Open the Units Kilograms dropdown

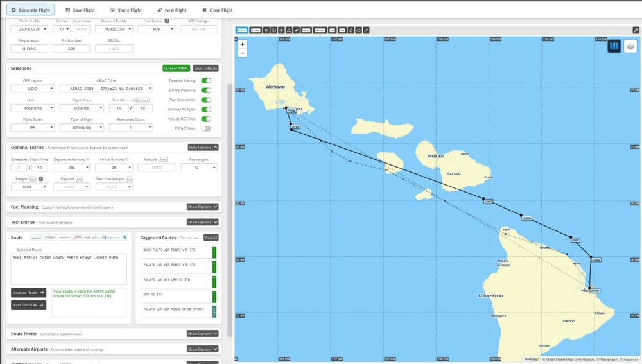pos(33,108)
